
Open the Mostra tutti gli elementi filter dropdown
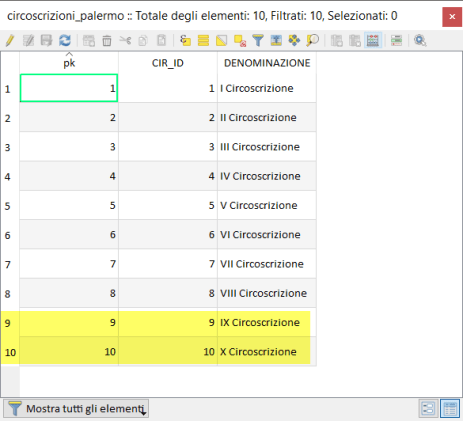pyautogui.click(x=76, y=408)
